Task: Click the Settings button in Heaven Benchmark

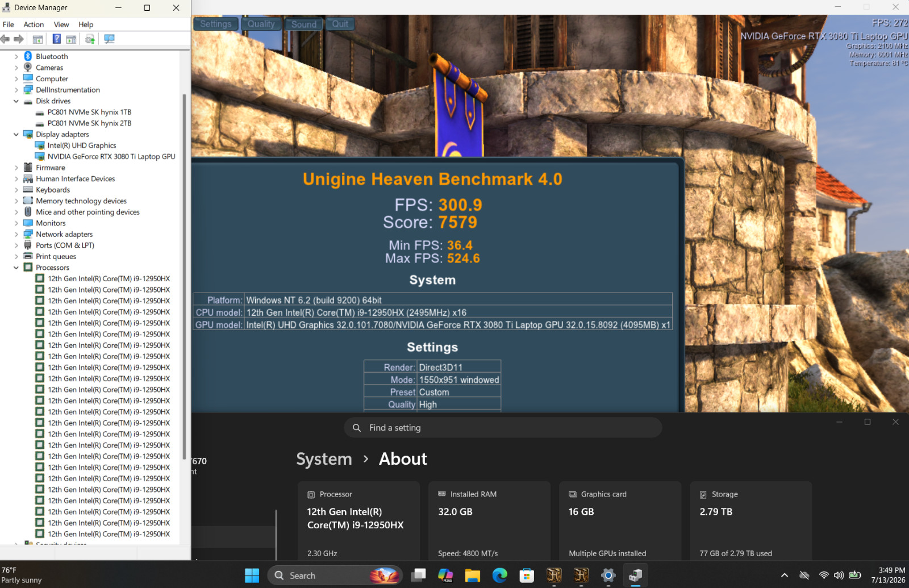Action: click(x=216, y=24)
